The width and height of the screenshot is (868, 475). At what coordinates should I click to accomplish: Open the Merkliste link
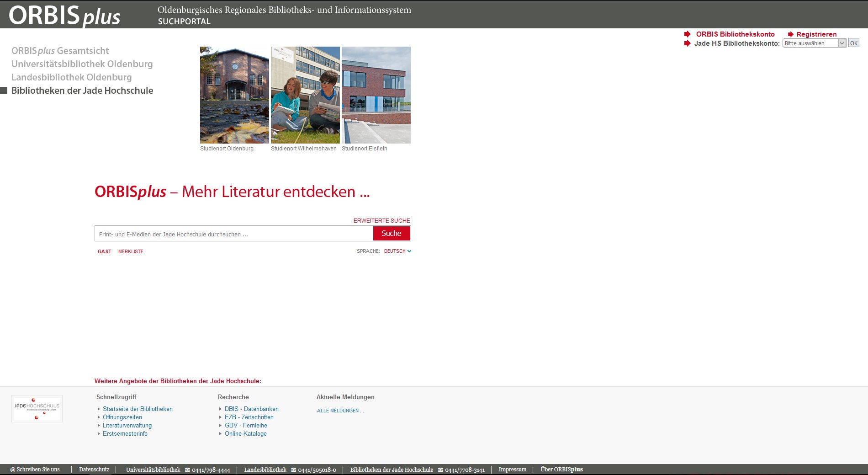click(x=131, y=251)
